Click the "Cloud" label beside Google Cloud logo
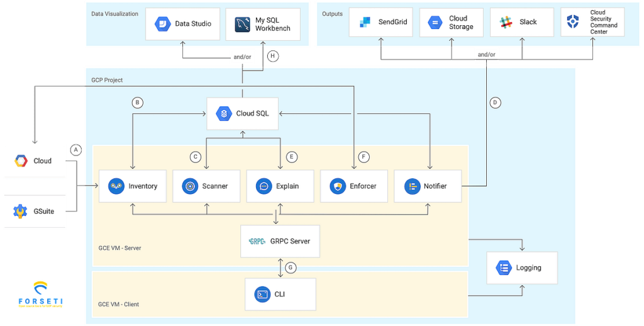 42,160
